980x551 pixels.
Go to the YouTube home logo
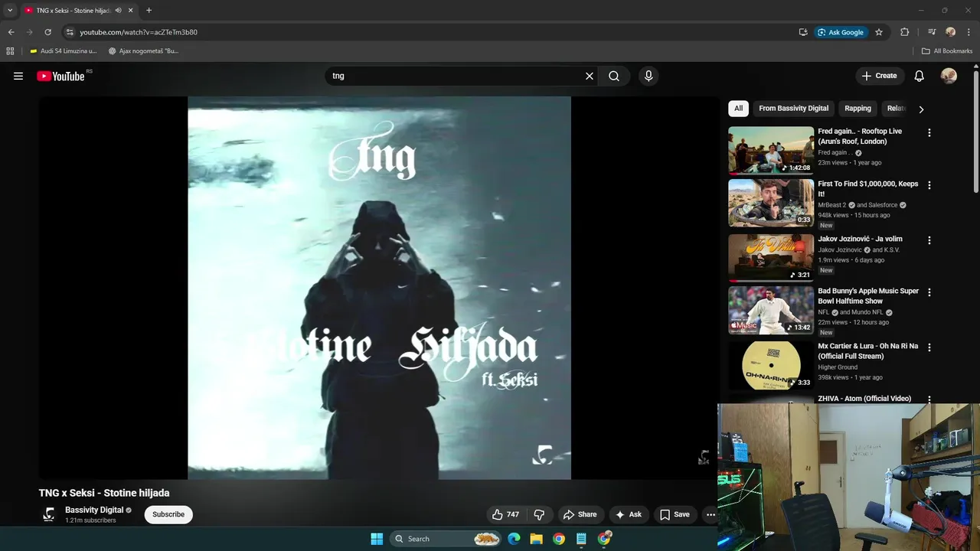(60, 76)
